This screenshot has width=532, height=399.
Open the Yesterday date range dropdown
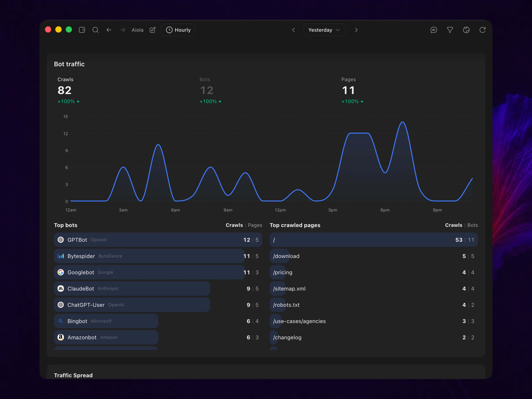[325, 30]
